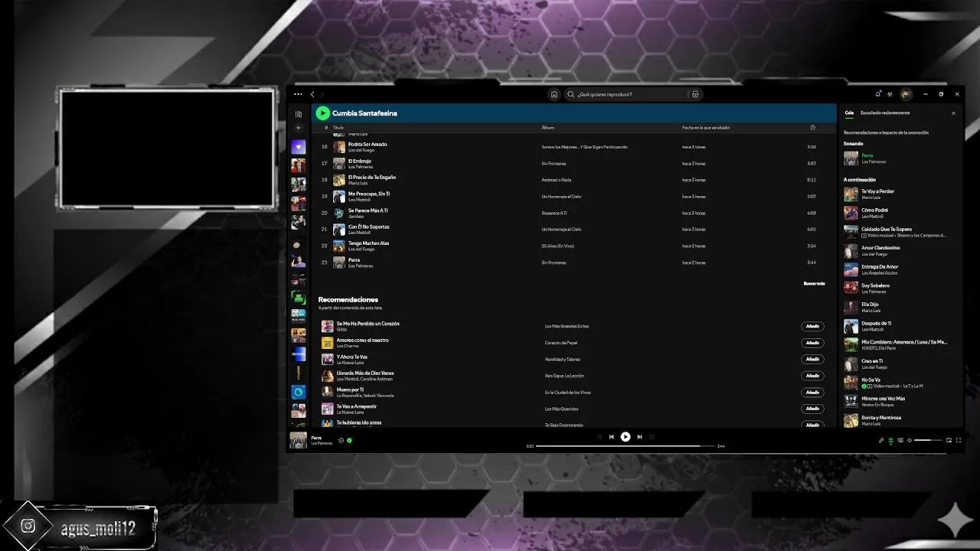Switch to the 'Escuchado recientemente' tab

click(x=885, y=112)
